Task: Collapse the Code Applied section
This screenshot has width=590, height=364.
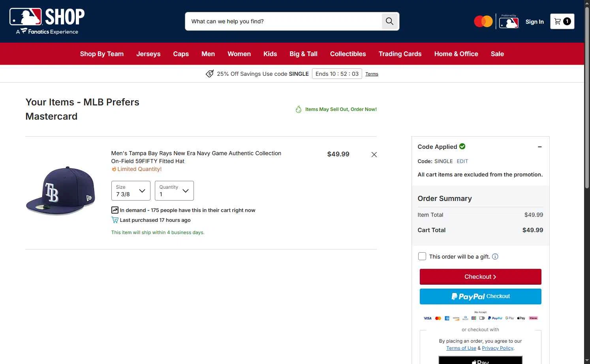Action: (x=540, y=147)
